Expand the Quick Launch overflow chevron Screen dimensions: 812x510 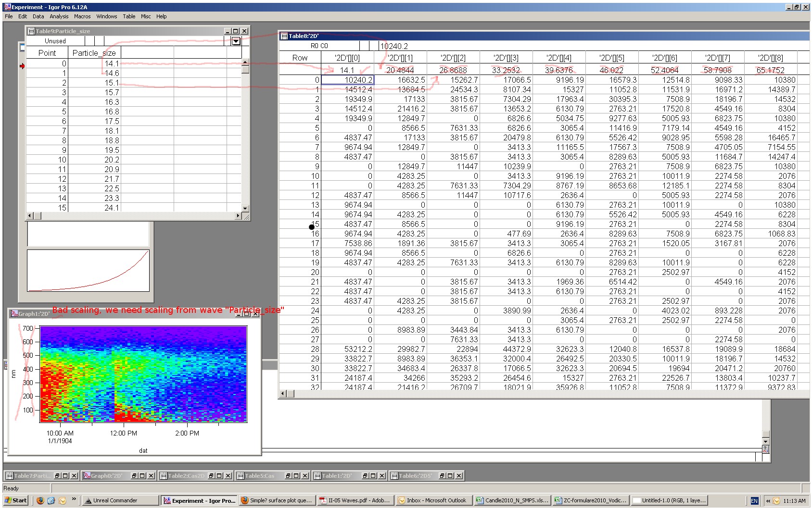(x=75, y=499)
